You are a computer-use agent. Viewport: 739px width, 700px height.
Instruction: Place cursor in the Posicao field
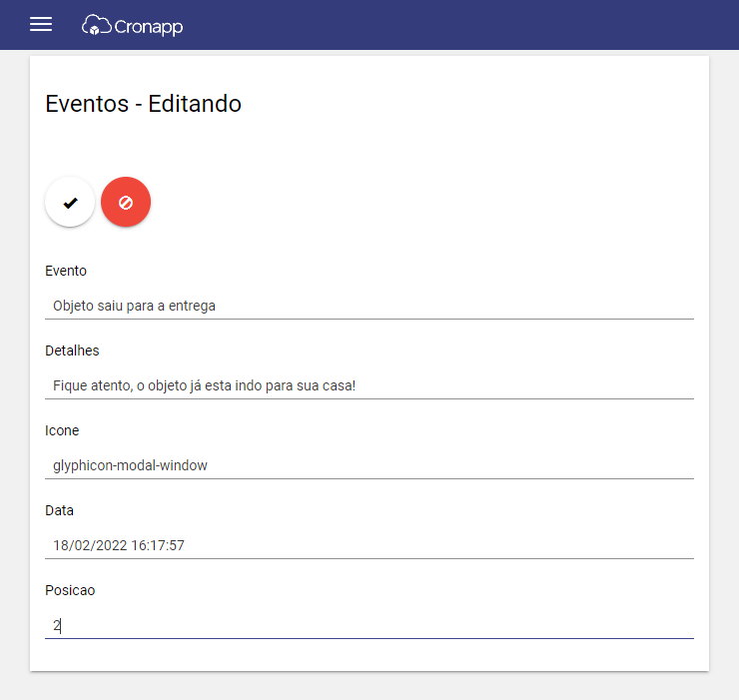369,626
